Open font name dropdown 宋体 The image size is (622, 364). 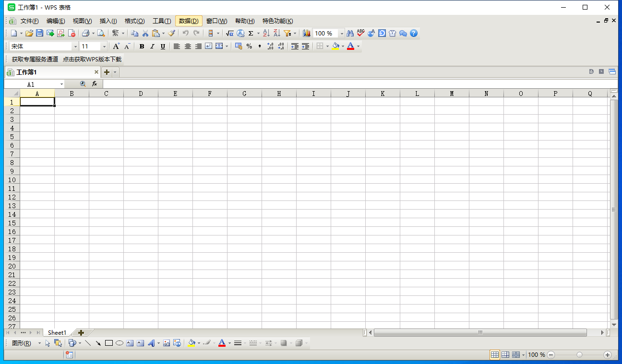pos(75,47)
